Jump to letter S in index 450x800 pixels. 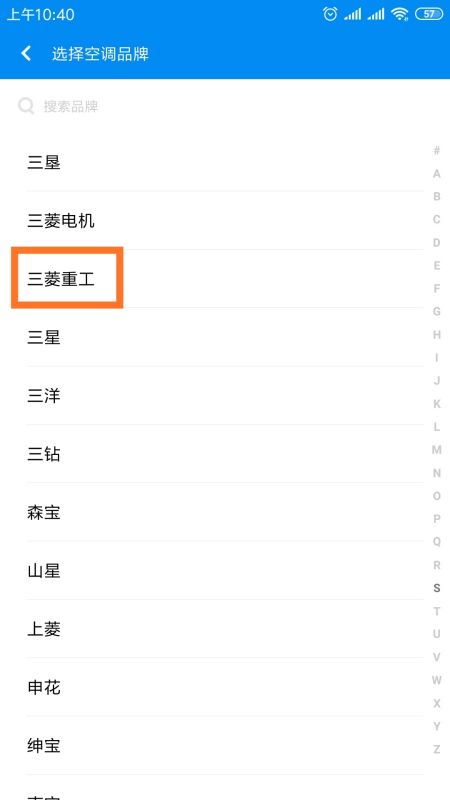click(437, 588)
